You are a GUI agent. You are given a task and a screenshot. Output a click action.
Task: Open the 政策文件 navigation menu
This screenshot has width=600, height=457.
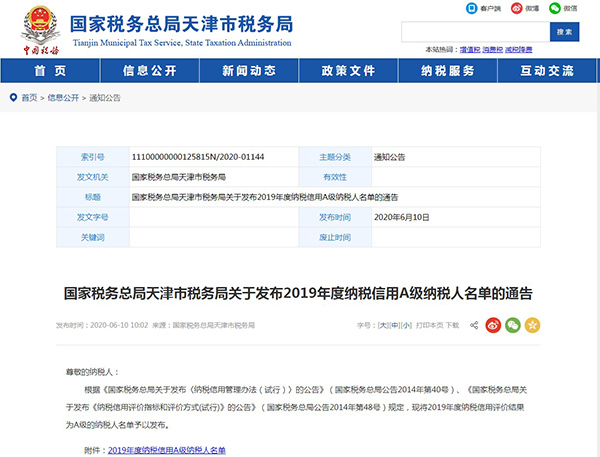point(348,71)
